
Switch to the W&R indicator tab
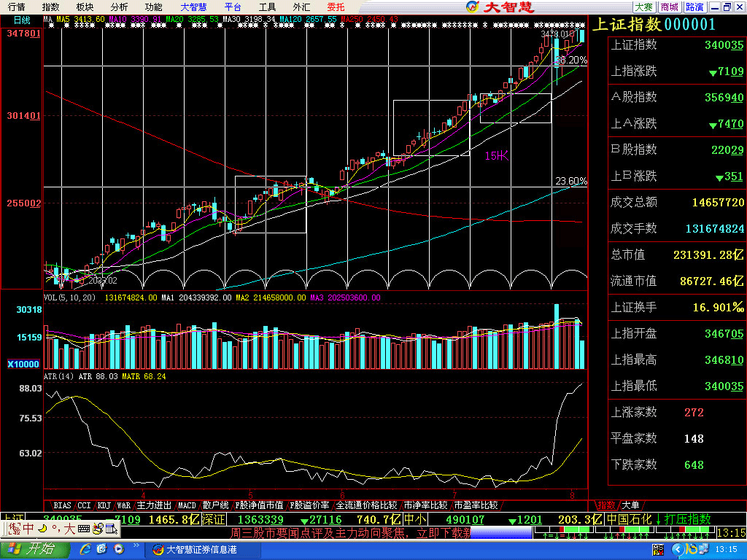tap(124, 505)
